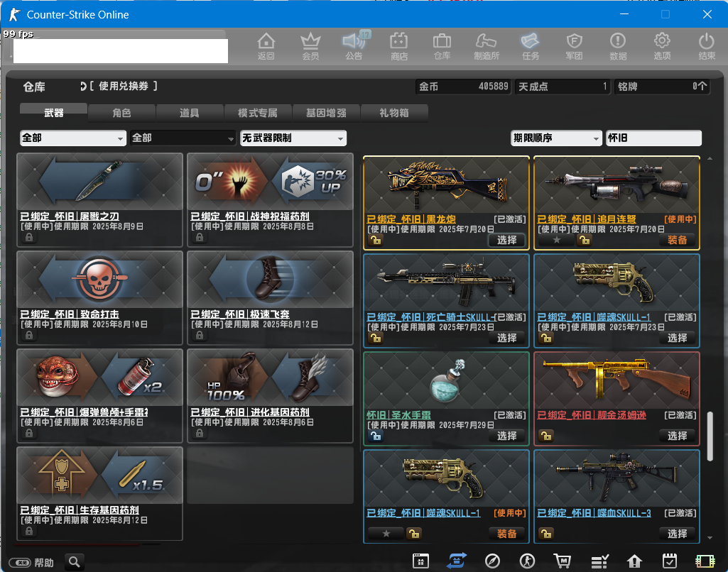
Task: Open the 选项 gear icon
Action: [662, 46]
